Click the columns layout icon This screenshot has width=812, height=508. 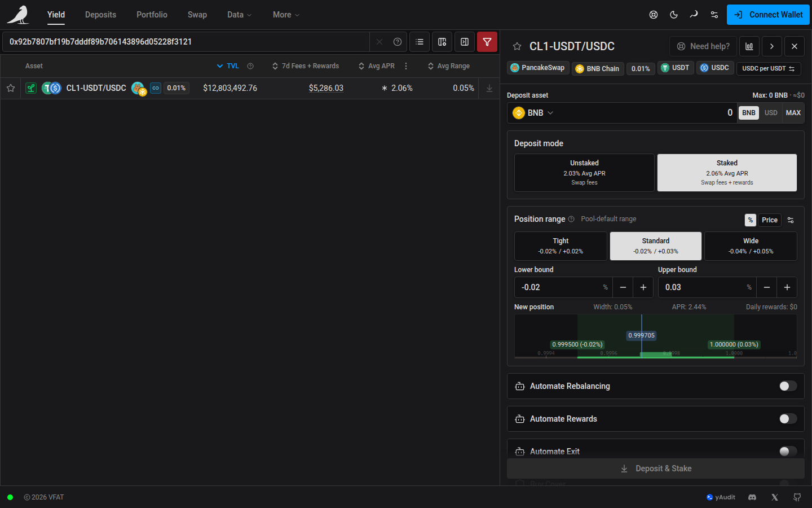point(442,42)
